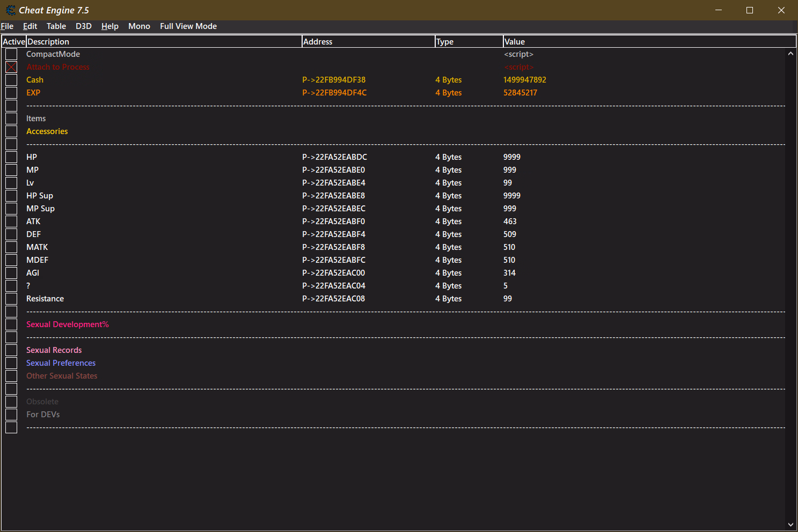This screenshot has height=532, width=798.
Task: Open the Mono menu
Action: pyautogui.click(x=139, y=26)
